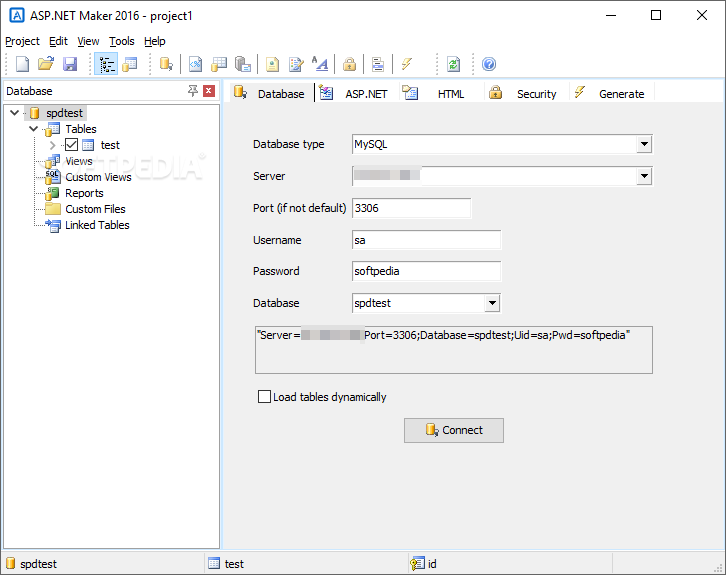Enable Load tables dynamically checkbox
Screen dimensions: 726x575
tap(264, 397)
